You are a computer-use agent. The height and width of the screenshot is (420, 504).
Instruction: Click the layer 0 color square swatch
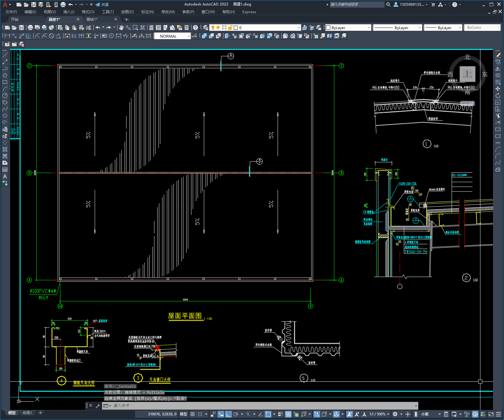click(236, 28)
